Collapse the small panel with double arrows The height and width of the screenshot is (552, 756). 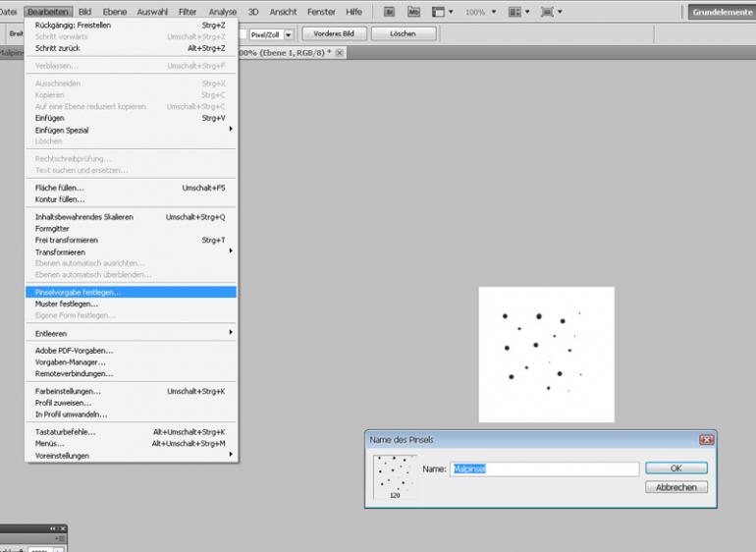53,528
